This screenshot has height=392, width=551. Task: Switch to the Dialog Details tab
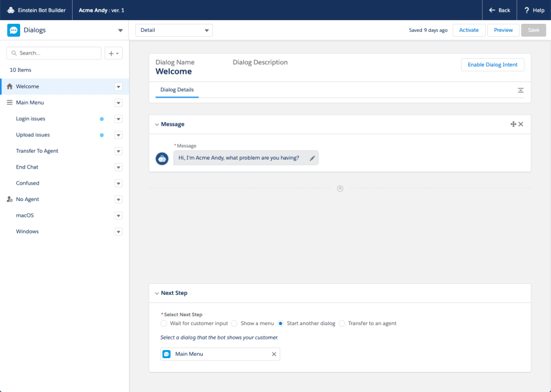pyautogui.click(x=177, y=90)
